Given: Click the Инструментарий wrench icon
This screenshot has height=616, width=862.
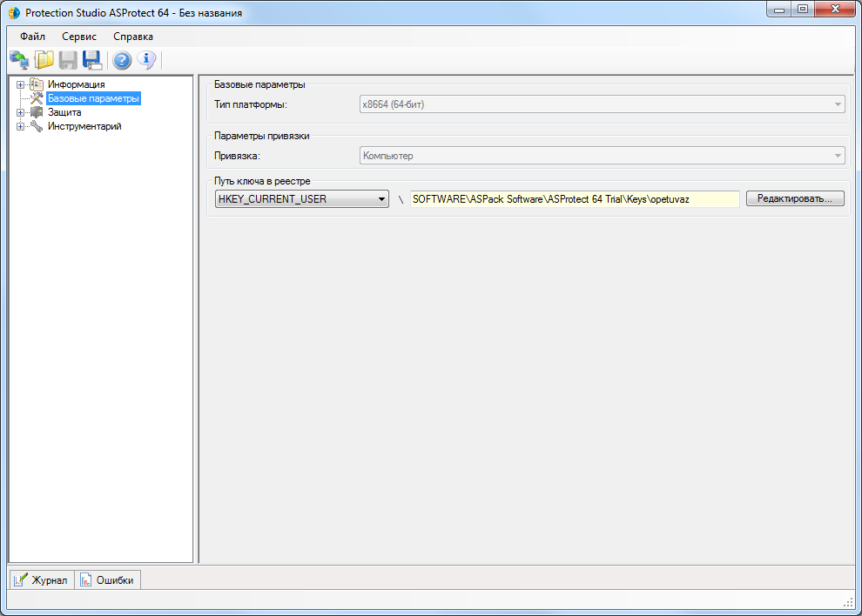Looking at the screenshot, I should 37,126.
